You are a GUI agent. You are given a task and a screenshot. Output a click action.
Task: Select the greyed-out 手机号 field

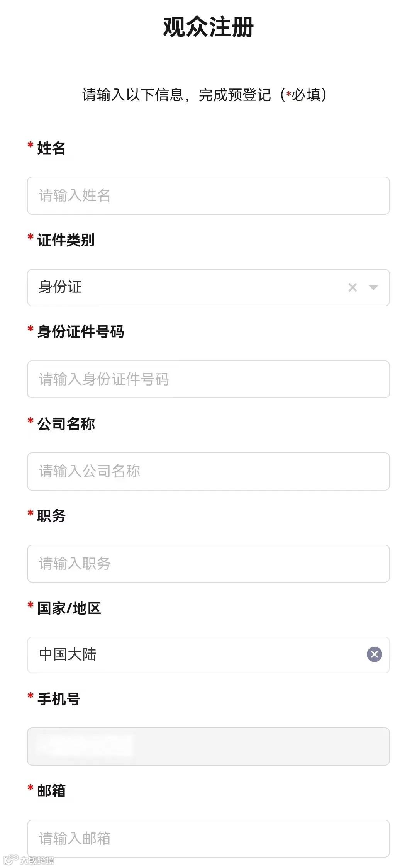(208, 746)
